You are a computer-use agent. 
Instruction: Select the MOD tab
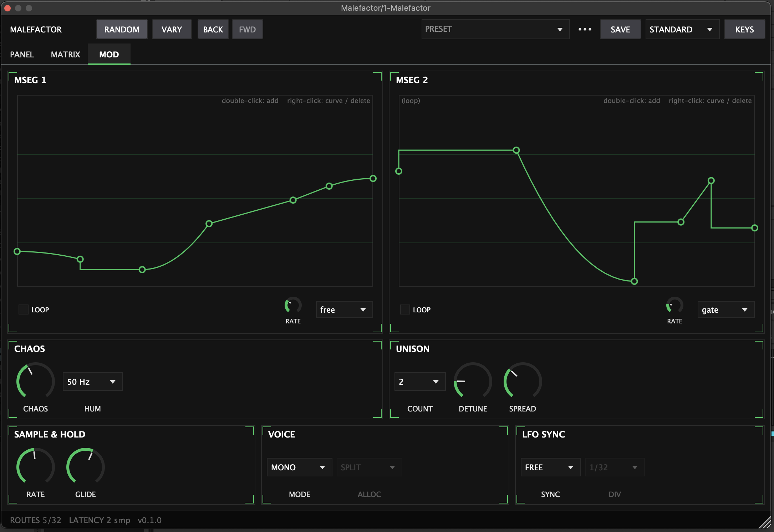coord(109,55)
